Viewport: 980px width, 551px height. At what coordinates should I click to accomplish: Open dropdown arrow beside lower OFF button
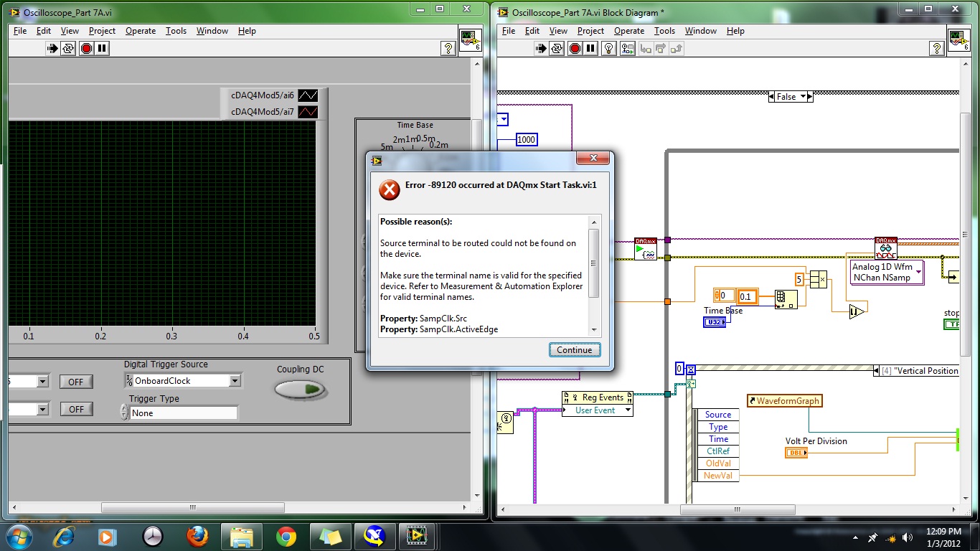(x=42, y=409)
